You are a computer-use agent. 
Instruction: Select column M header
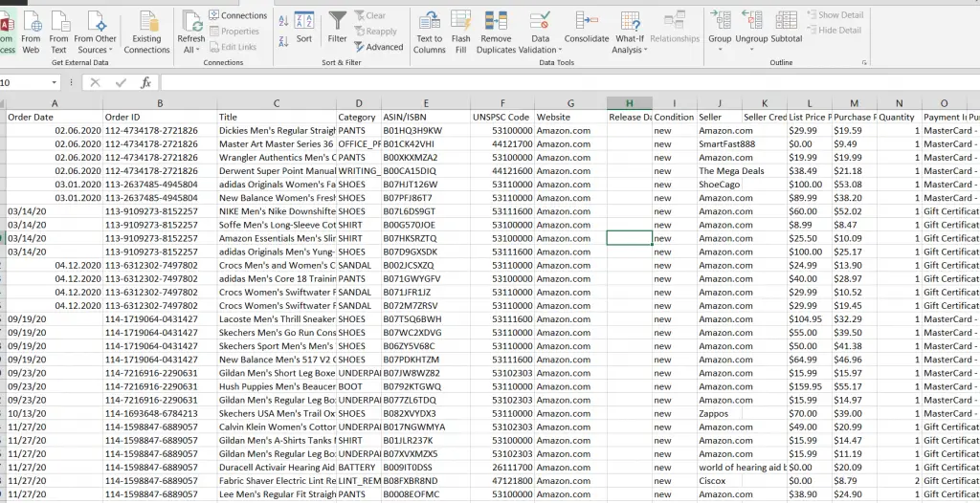coord(855,103)
